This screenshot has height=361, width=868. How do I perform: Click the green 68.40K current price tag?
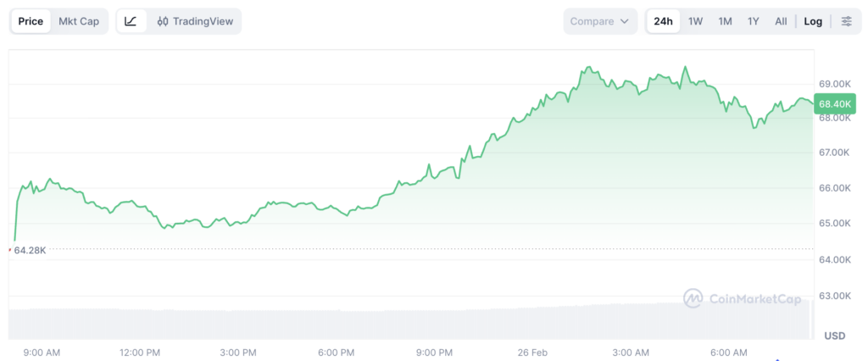[x=834, y=104]
